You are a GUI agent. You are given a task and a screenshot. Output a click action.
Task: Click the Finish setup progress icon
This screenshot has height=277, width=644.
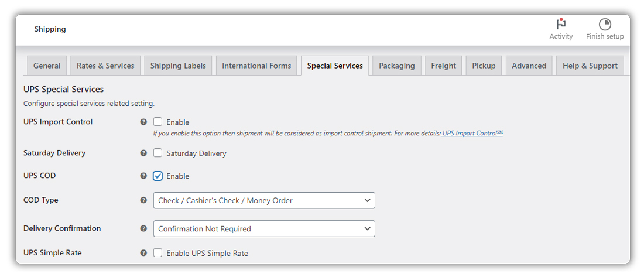point(605,24)
